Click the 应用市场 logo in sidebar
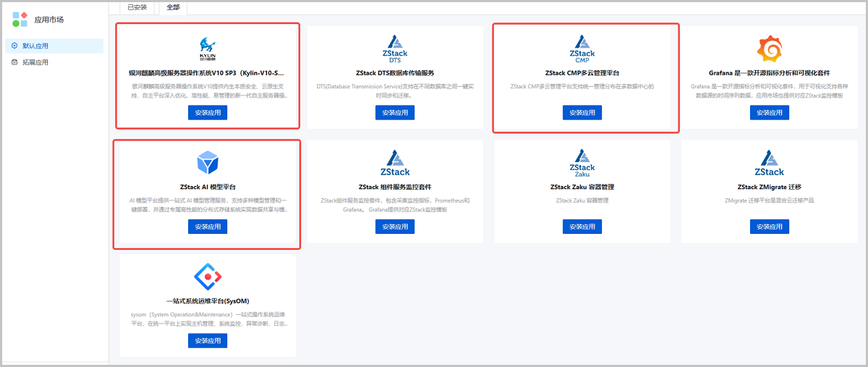The height and width of the screenshot is (367, 868). click(x=20, y=20)
